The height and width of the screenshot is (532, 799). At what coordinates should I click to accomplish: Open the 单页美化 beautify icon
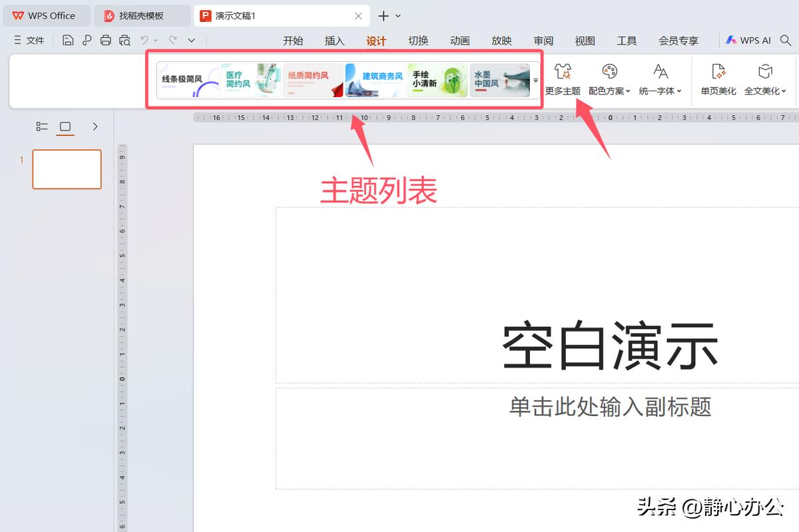click(718, 79)
